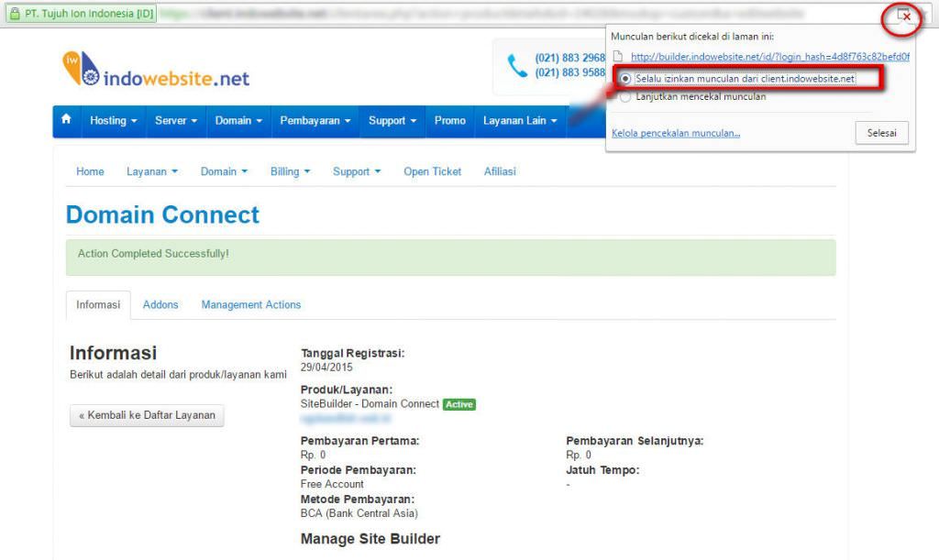Screen dimensions: 939x560
Task: Click the Selesai button
Action: (x=881, y=132)
